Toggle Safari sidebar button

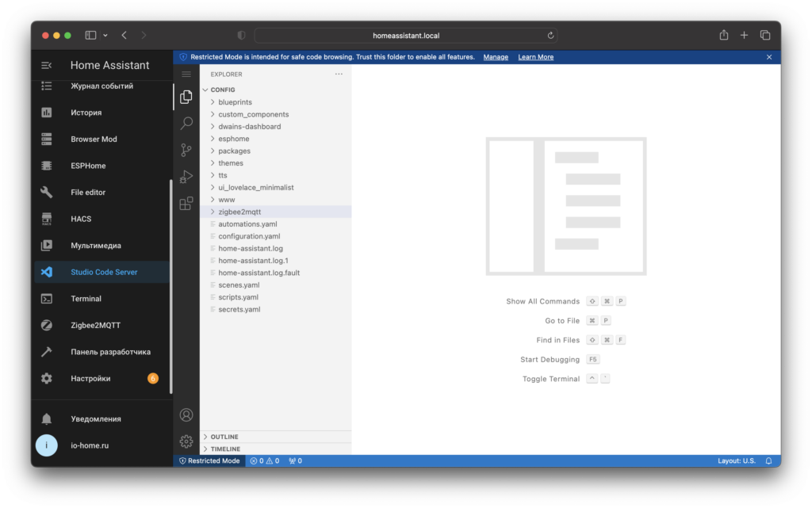[90, 35]
